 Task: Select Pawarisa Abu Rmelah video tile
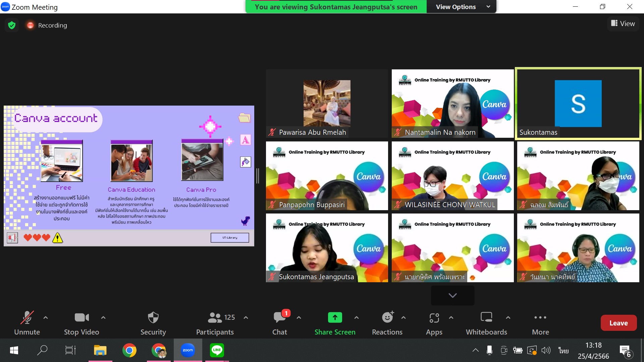pyautogui.click(x=327, y=104)
